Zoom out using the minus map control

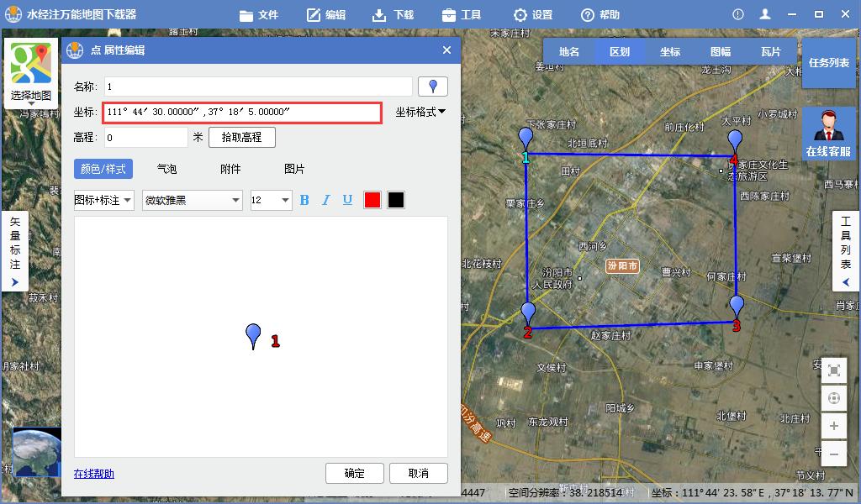[x=833, y=454]
